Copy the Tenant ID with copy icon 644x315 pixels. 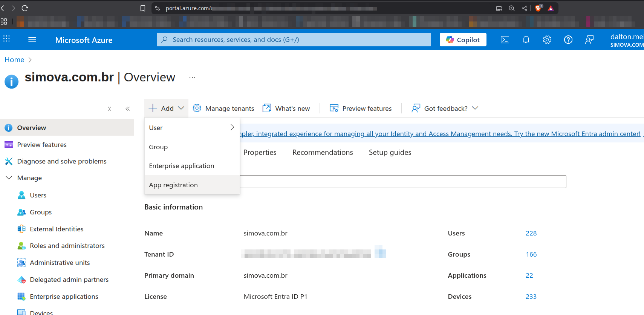coord(380,252)
